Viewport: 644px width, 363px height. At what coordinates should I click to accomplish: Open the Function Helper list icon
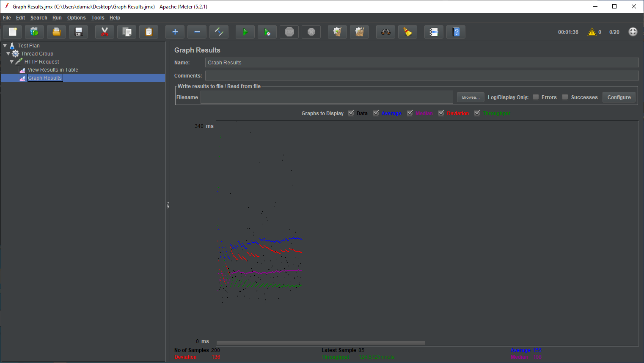pyautogui.click(x=434, y=32)
